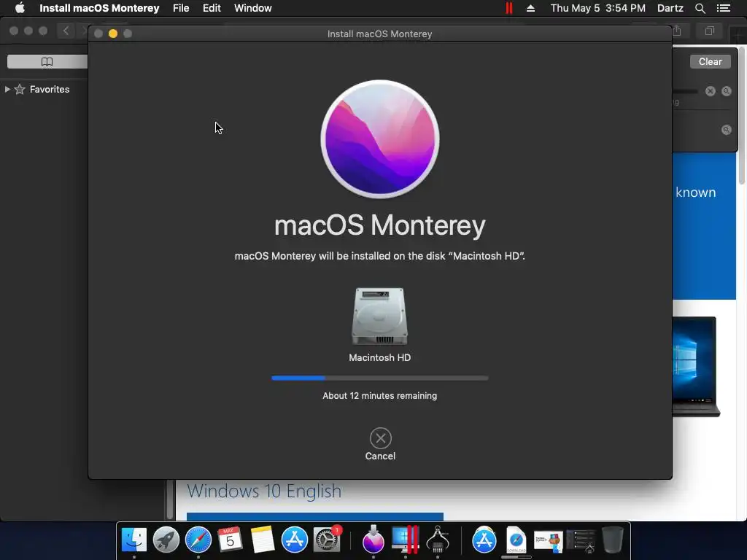This screenshot has width=747, height=560.
Task: Minimize the Install macOS Monterey window
Action: (x=113, y=34)
